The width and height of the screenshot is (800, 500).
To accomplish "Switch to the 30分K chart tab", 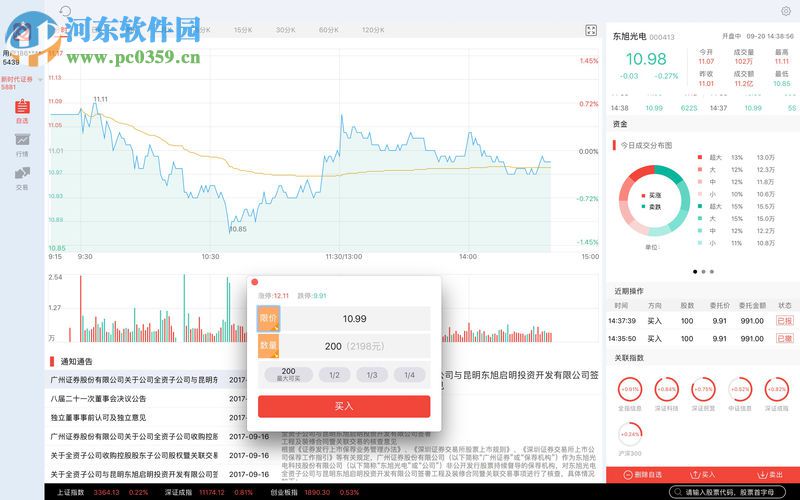I will tap(286, 30).
